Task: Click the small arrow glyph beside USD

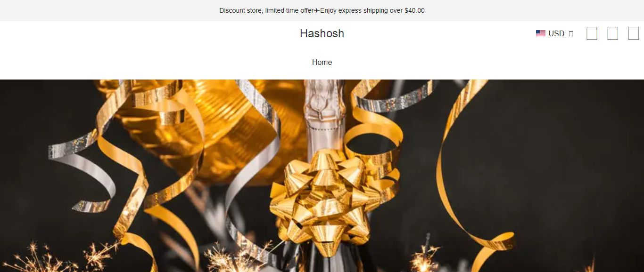Action: point(571,33)
